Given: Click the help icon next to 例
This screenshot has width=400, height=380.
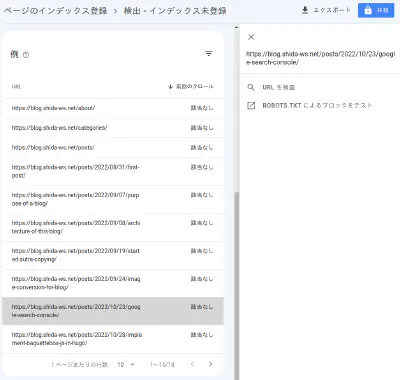Looking at the screenshot, I should click(26, 55).
